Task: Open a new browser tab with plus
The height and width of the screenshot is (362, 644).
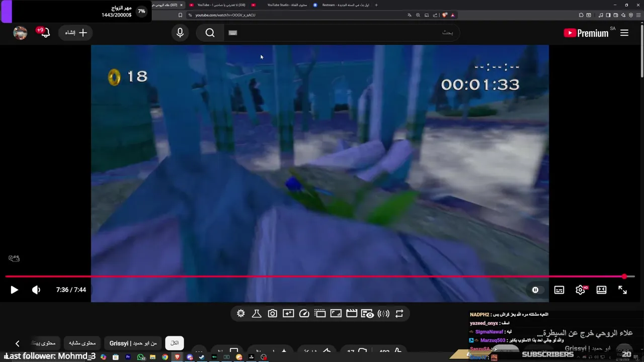Action: click(x=376, y=5)
